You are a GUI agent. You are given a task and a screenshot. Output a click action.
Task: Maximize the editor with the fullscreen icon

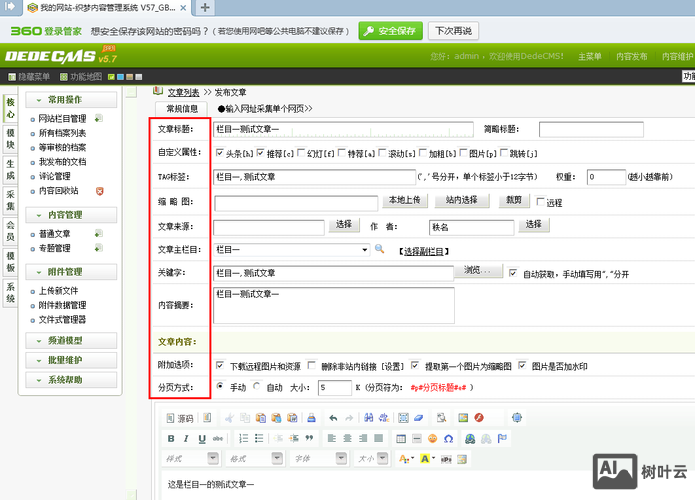pyautogui.click(x=517, y=418)
